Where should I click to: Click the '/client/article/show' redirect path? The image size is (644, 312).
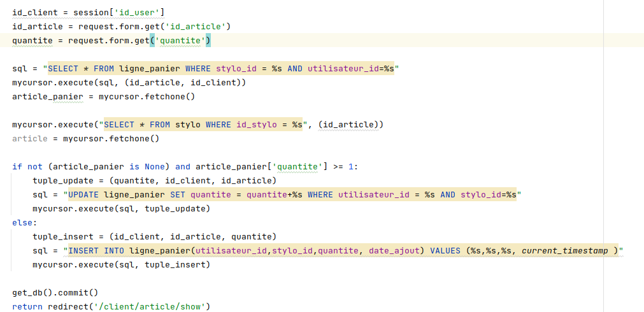pyautogui.click(x=150, y=307)
